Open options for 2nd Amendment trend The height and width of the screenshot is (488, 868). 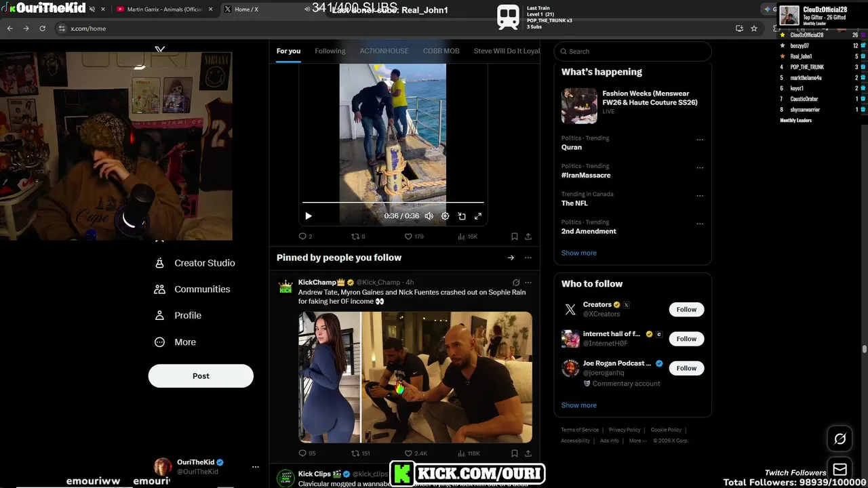tap(700, 224)
